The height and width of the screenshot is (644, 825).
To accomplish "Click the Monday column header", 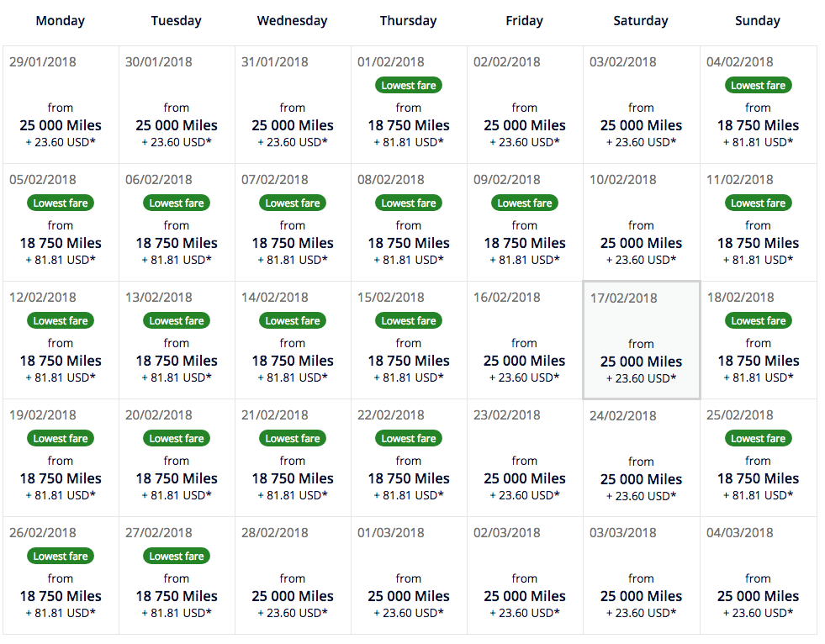I will [x=61, y=21].
